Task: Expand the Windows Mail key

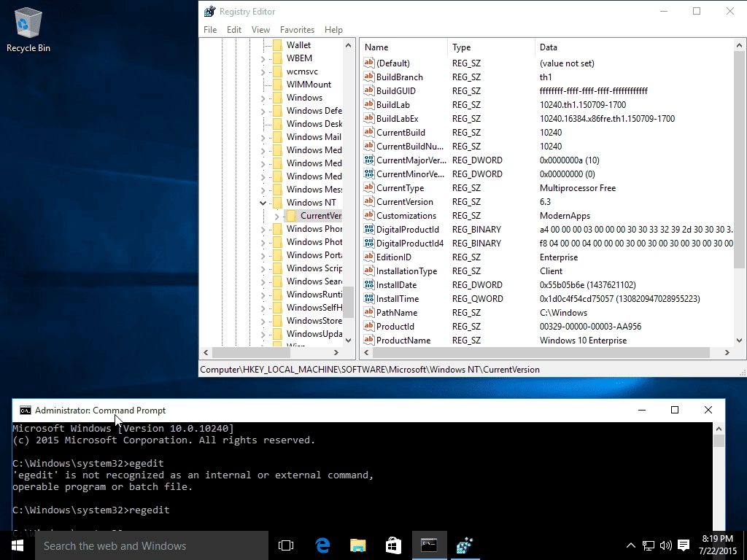Action: [x=263, y=138]
